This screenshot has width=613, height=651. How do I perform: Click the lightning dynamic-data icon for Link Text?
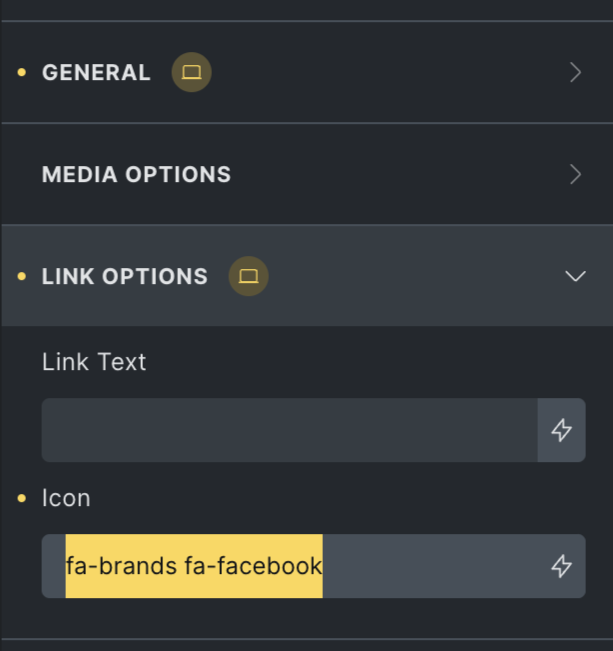coord(562,430)
